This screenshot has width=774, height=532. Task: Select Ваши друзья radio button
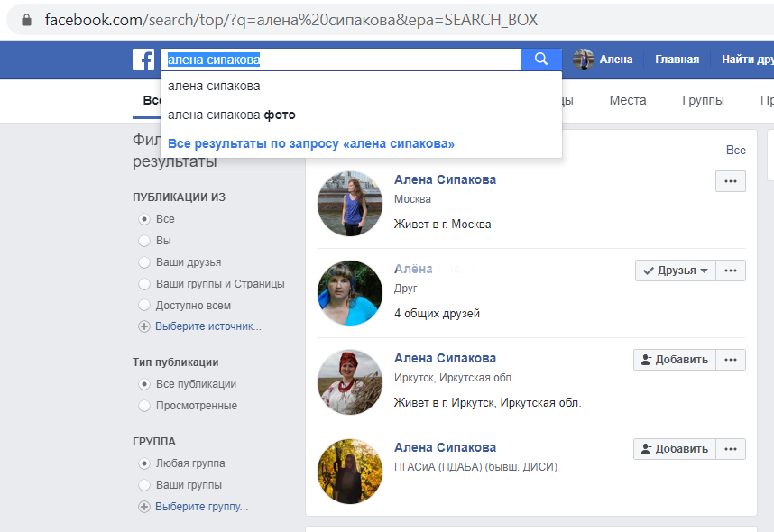(x=144, y=262)
